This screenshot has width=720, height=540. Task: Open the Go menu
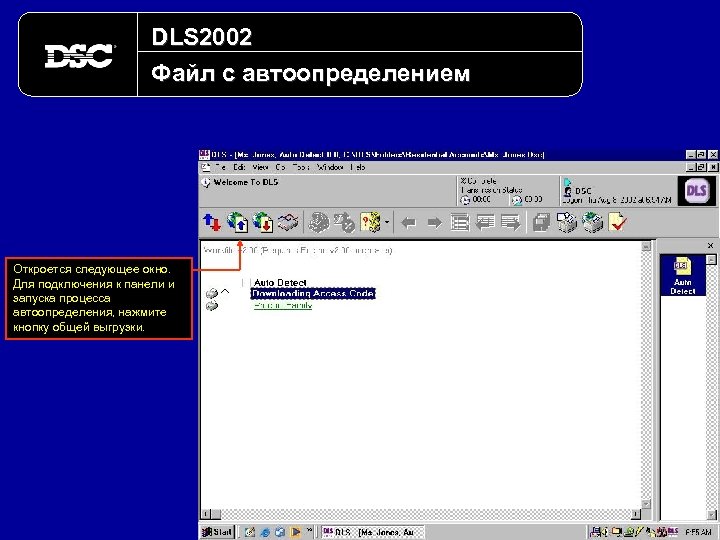click(281, 168)
